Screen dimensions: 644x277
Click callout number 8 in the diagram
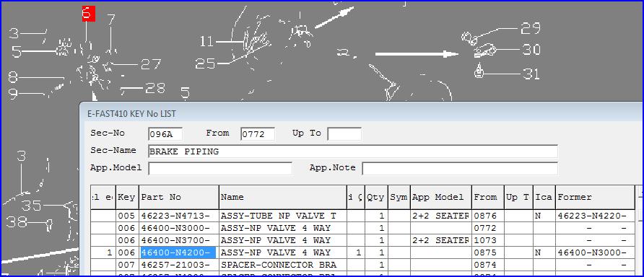click(x=13, y=77)
